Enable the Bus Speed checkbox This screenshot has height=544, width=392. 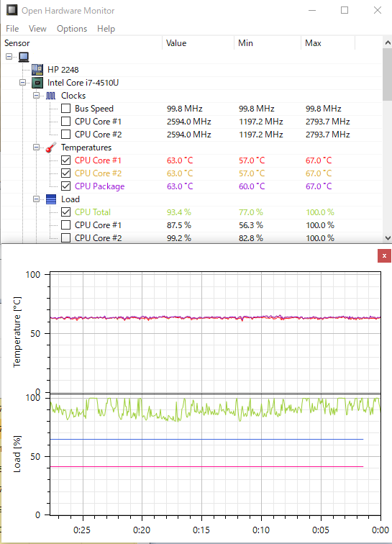click(x=65, y=108)
